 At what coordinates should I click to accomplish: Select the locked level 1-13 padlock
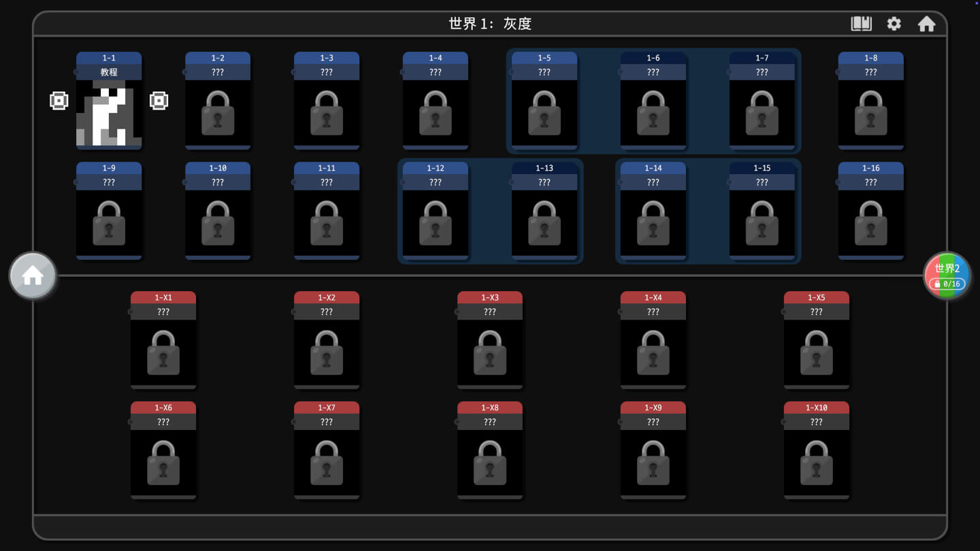pos(544,223)
